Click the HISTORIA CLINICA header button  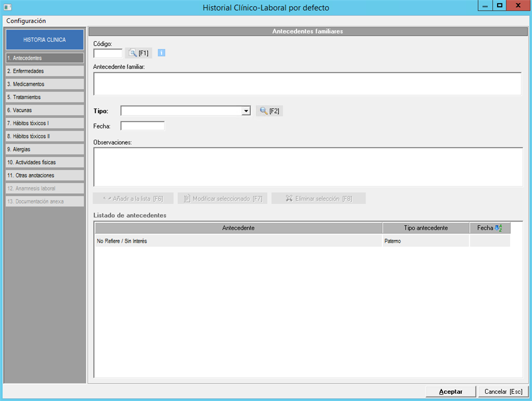pyautogui.click(x=44, y=40)
